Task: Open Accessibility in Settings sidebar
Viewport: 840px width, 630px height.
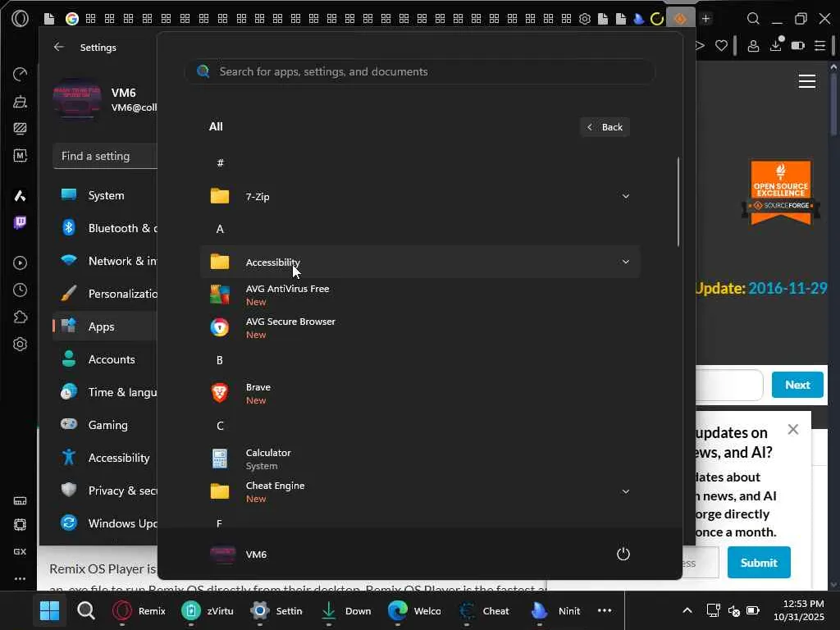Action: coord(105,458)
